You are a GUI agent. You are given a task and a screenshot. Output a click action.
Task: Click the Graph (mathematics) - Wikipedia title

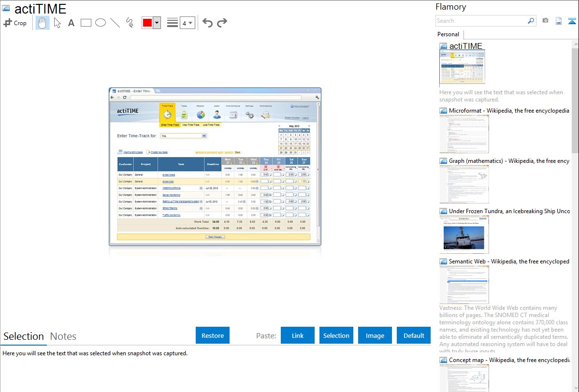pos(509,161)
